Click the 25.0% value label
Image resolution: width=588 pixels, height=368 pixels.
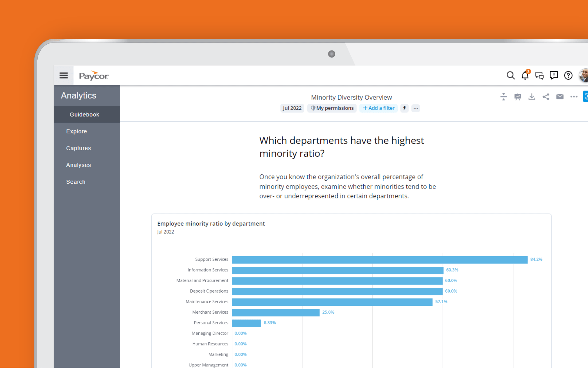pyautogui.click(x=328, y=312)
